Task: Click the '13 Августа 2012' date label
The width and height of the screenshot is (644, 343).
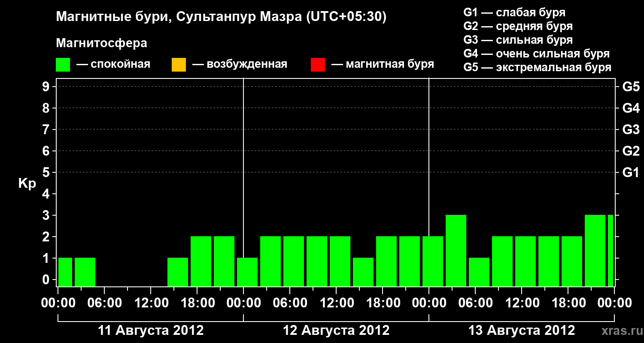Action: point(522,331)
